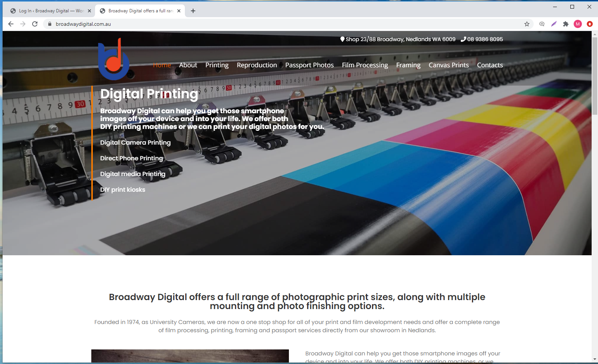598x364 pixels.
Task: Follow the Digital media Printing link
Action: click(x=133, y=174)
